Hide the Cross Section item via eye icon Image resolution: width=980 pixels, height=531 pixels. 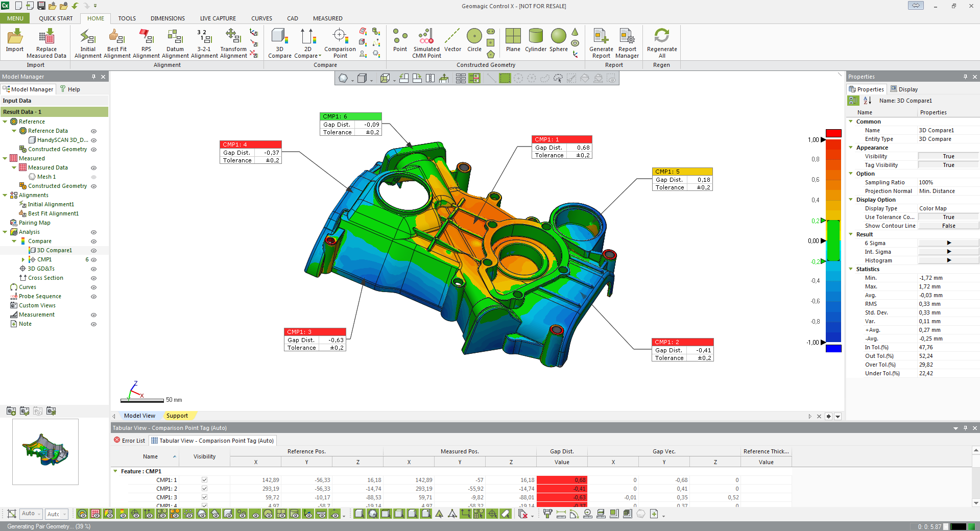93,278
